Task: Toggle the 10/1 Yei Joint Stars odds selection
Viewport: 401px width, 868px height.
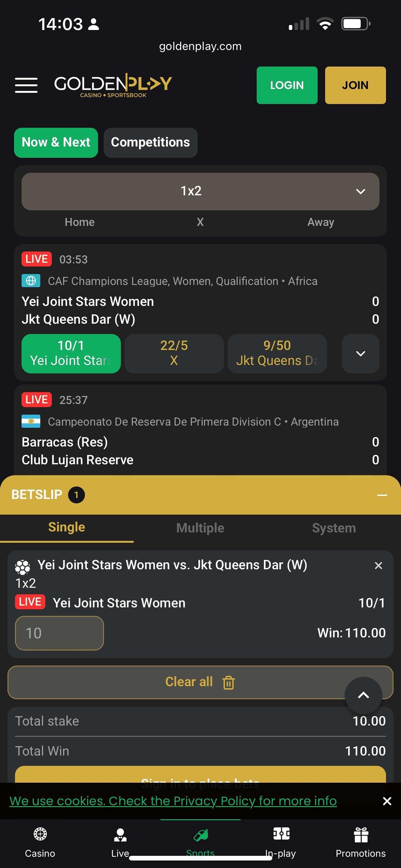Action: [x=71, y=353]
